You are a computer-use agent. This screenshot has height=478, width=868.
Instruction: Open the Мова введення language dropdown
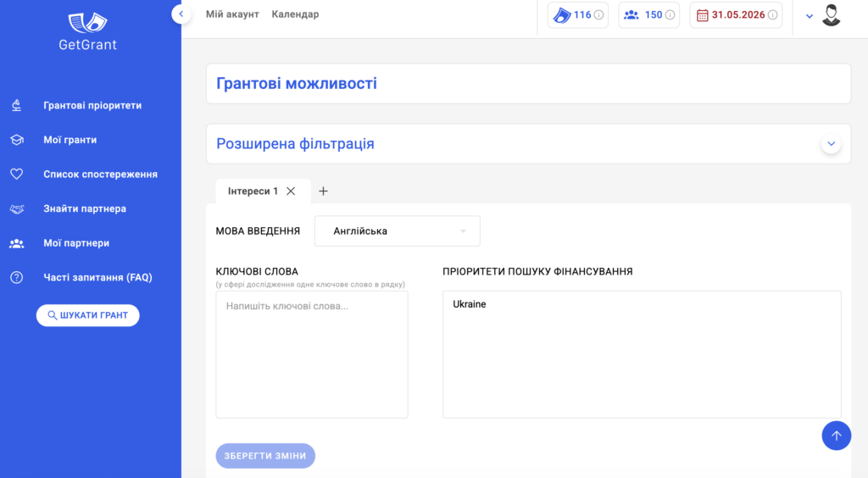pos(397,231)
